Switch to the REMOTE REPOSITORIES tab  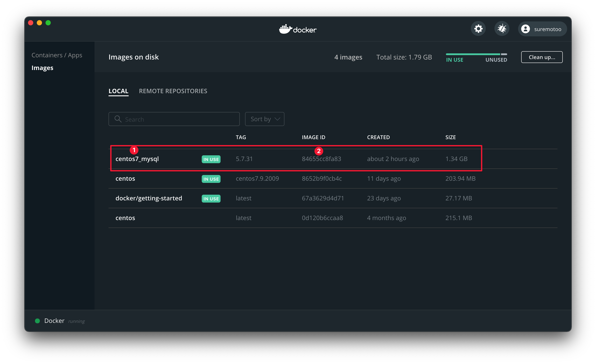point(173,91)
